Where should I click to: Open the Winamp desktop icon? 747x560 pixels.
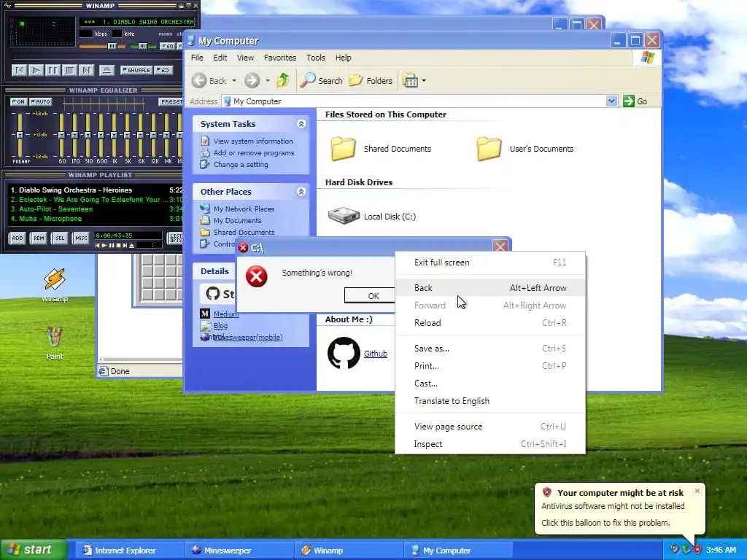tap(55, 285)
